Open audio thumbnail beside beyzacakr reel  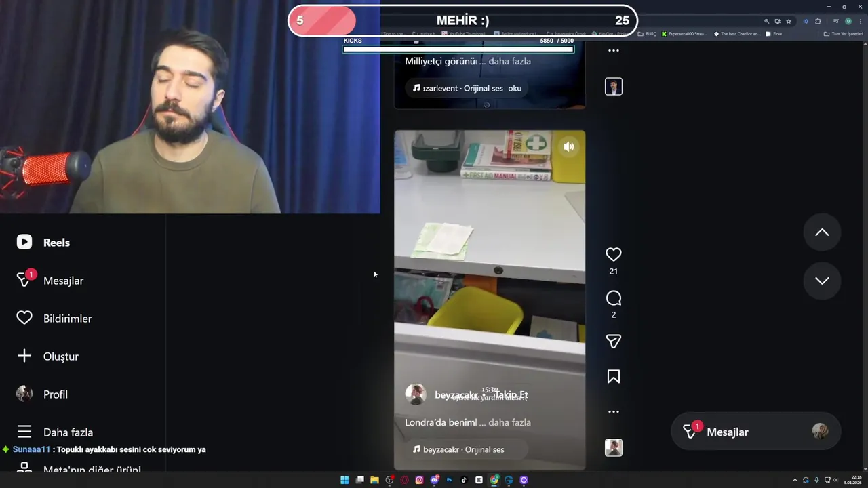[x=613, y=448]
